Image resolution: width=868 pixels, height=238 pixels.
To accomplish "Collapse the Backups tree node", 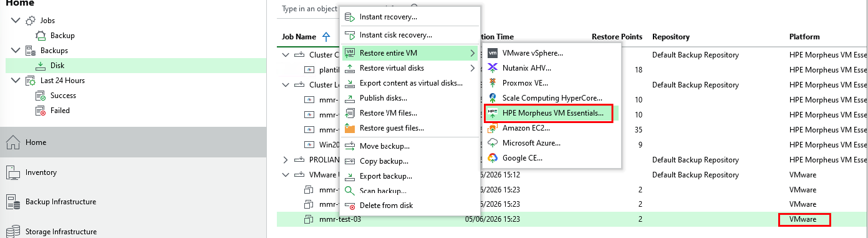I will pos(16,51).
